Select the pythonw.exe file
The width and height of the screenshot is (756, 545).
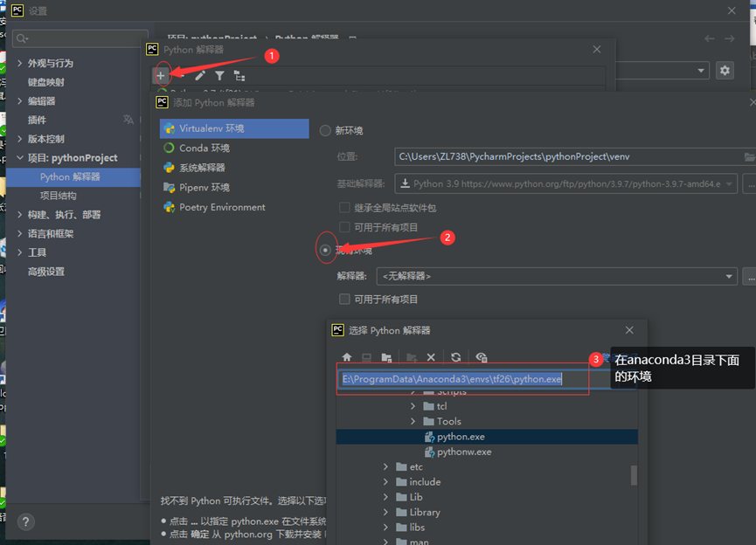click(458, 452)
